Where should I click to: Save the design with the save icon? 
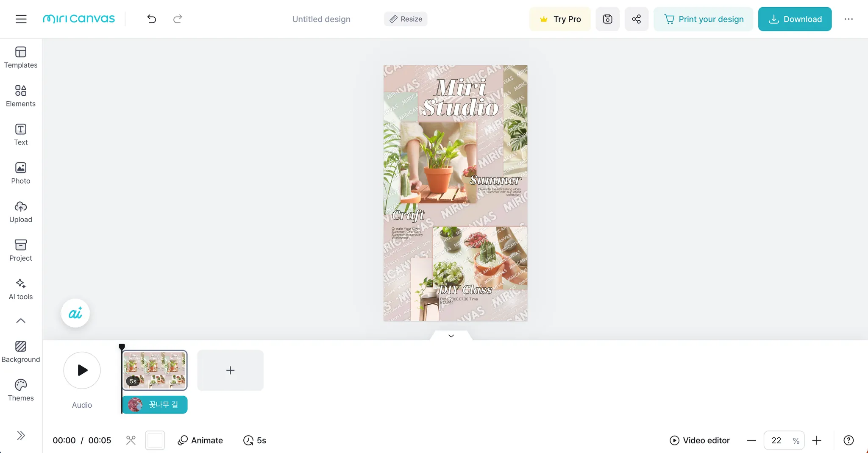[608, 19]
